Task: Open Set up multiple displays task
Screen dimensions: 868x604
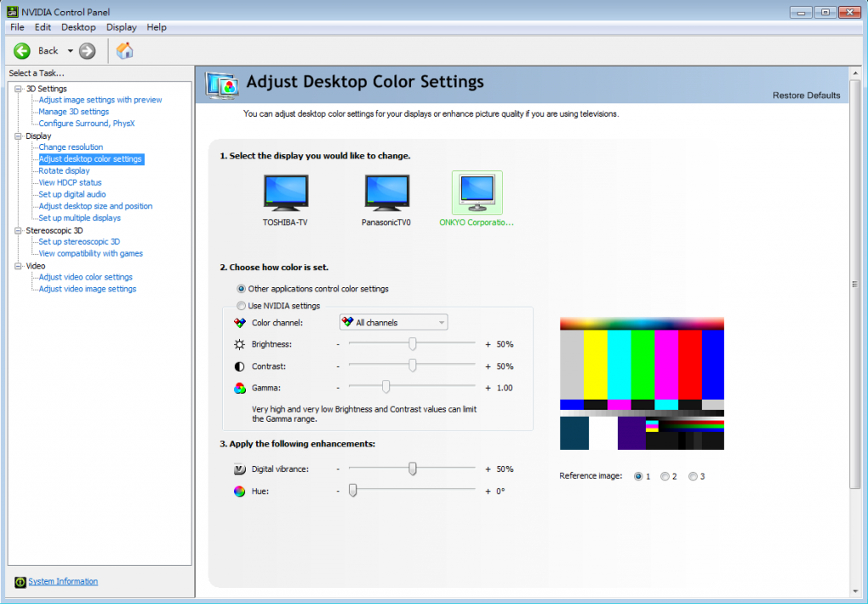Action: [80, 218]
